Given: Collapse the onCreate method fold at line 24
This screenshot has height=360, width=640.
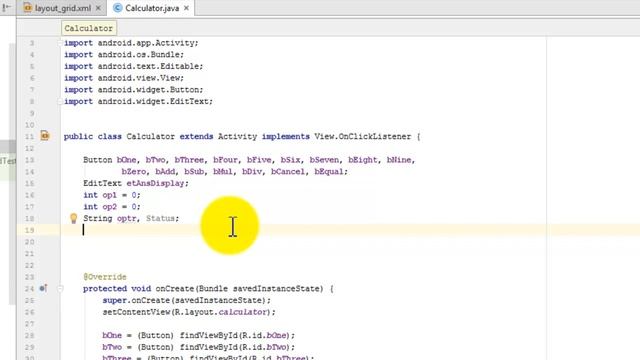Looking at the screenshot, I should coord(60,289).
